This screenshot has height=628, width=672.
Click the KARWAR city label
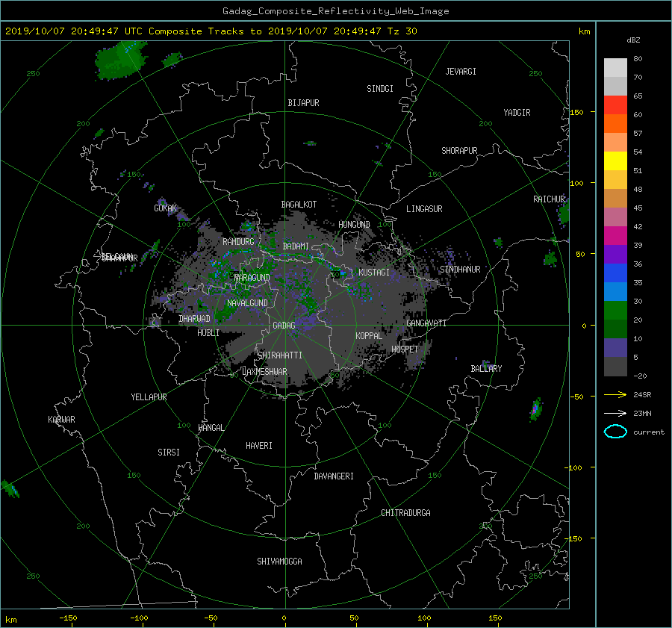(61, 420)
